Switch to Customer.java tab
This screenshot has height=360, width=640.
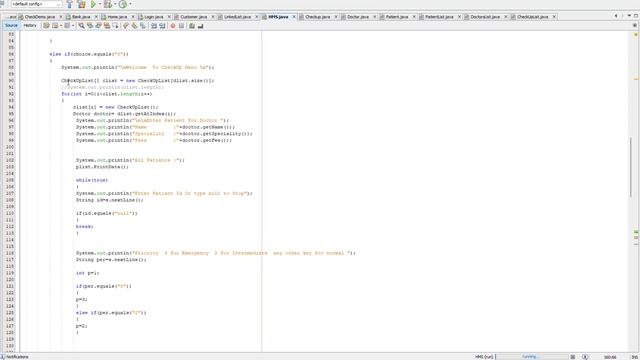coord(193,17)
